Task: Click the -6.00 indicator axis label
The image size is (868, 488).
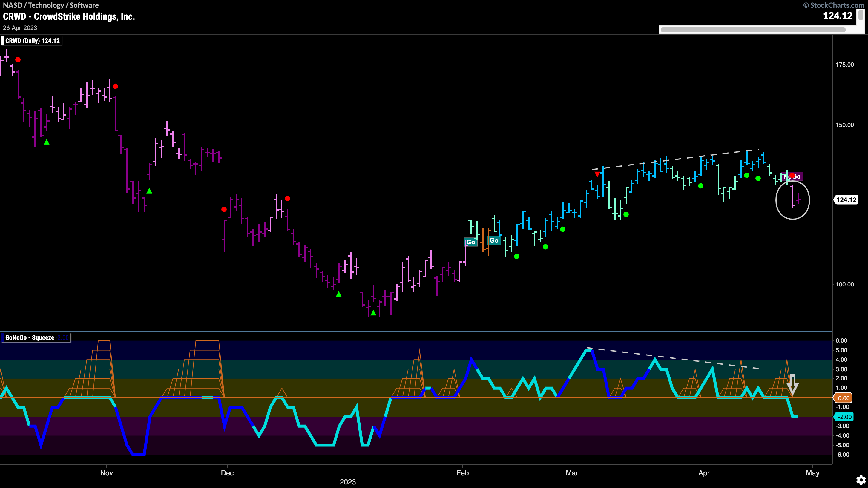Action: coord(842,455)
